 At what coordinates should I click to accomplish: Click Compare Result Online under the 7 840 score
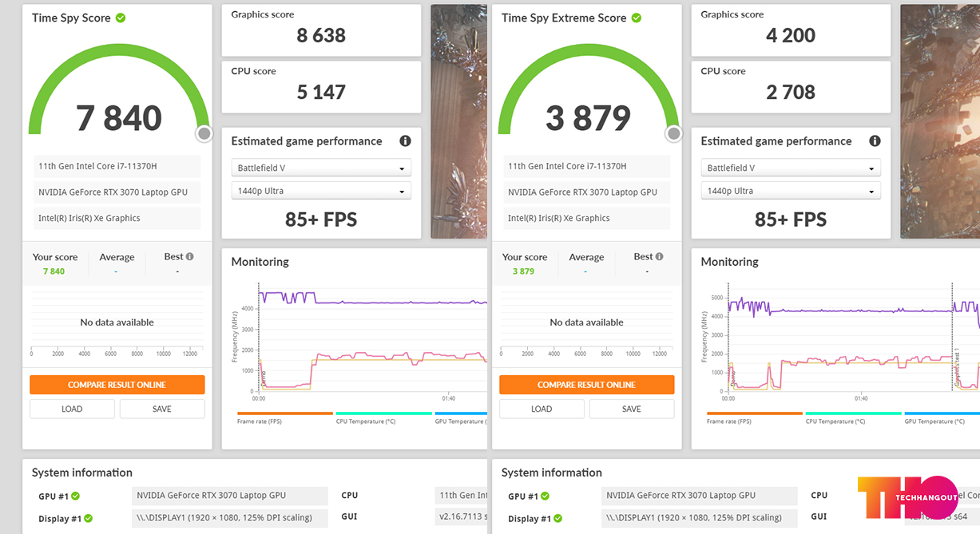click(117, 385)
